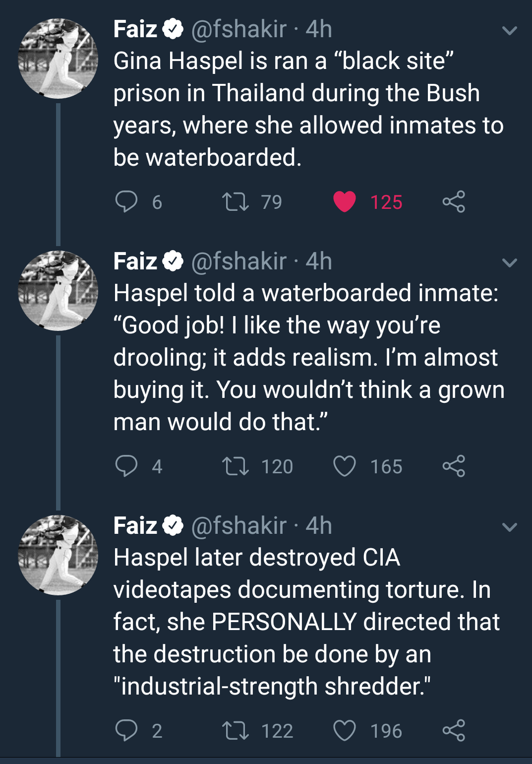Share the CIA videotapes tweet
This screenshot has width=532, height=764.
coord(454,731)
